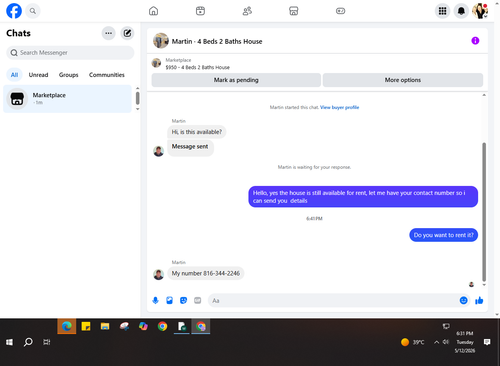Record a voice clip with microphone icon
The width and height of the screenshot is (500, 366).
tap(155, 300)
